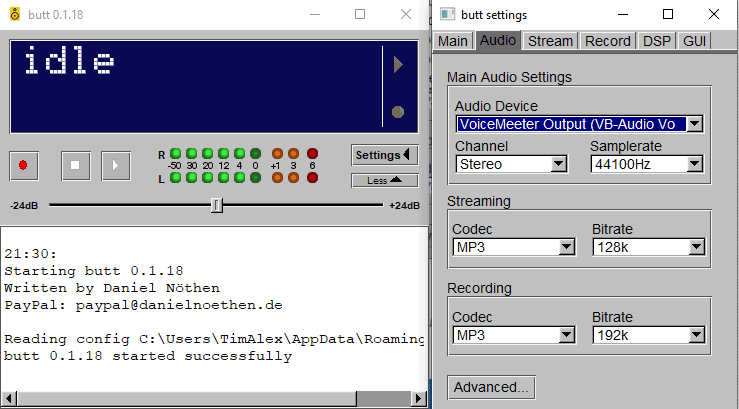
Task: Open the Audio Device dropdown
Action: (580, 124)
